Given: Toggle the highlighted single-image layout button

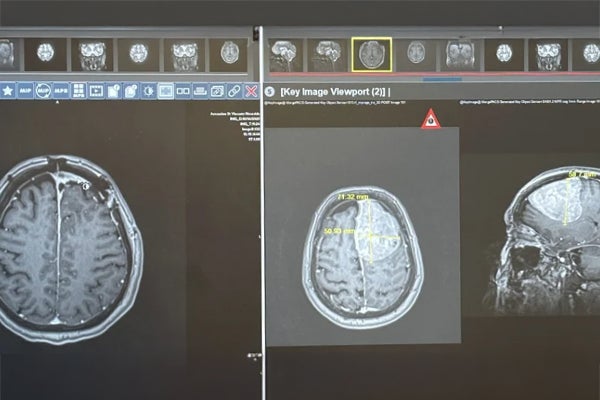Looking at the screenshot, I should [165, 91].
